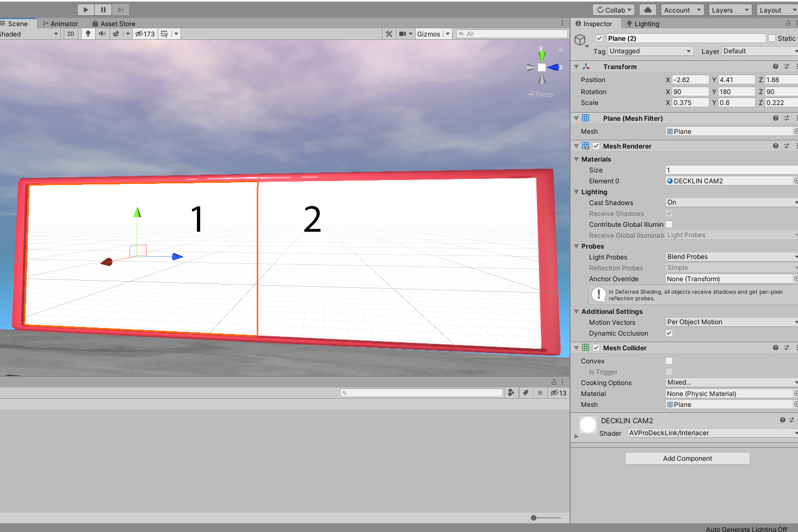Disable the Mesh Renderer component checkbox
The width and height of the screenshot is (798, 532).
click(x=596, y=146)
